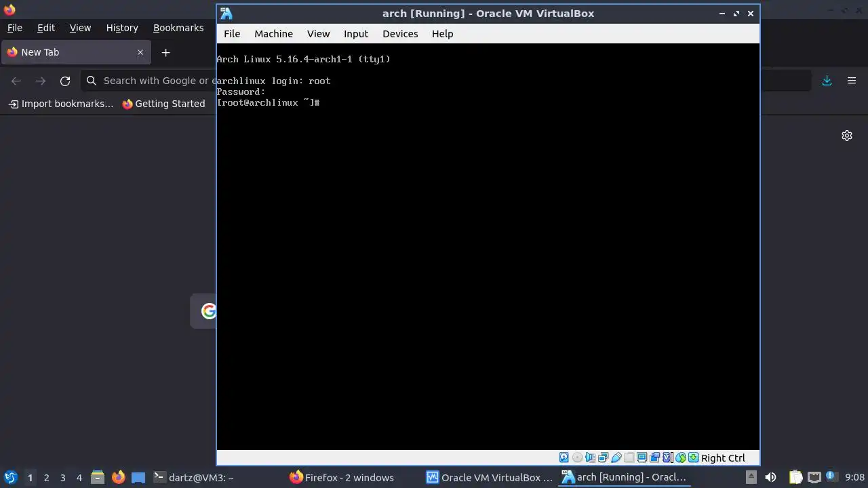Open the Devices menu in VirtualBox
This screenshot has height=488, width=868.
(x=400, y=34)
